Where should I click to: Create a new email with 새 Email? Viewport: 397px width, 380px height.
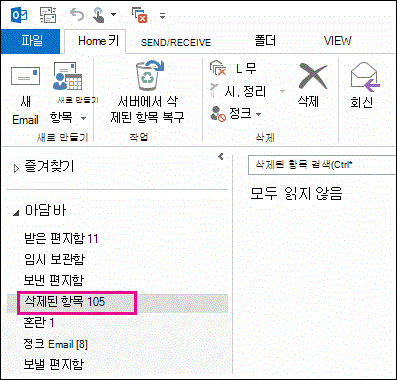[25, 95]
